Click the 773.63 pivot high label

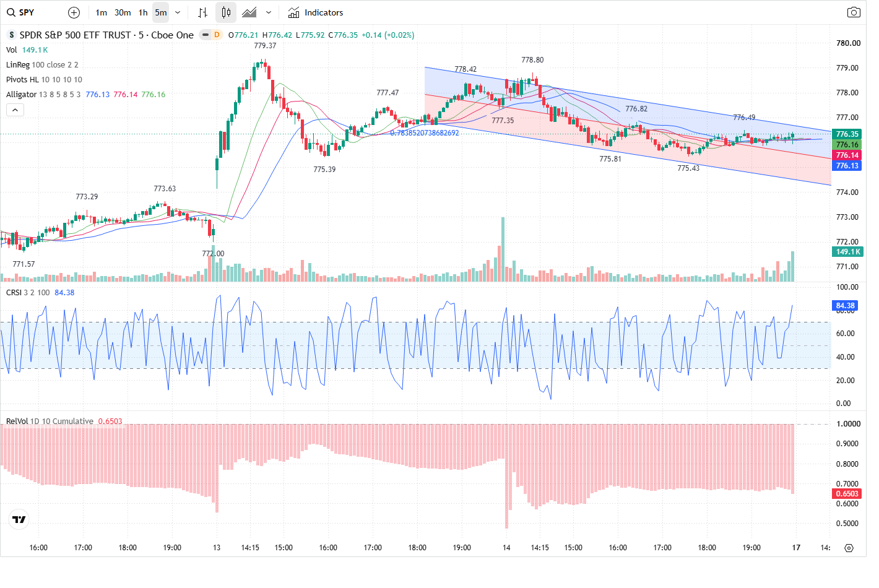coord(165,189)
